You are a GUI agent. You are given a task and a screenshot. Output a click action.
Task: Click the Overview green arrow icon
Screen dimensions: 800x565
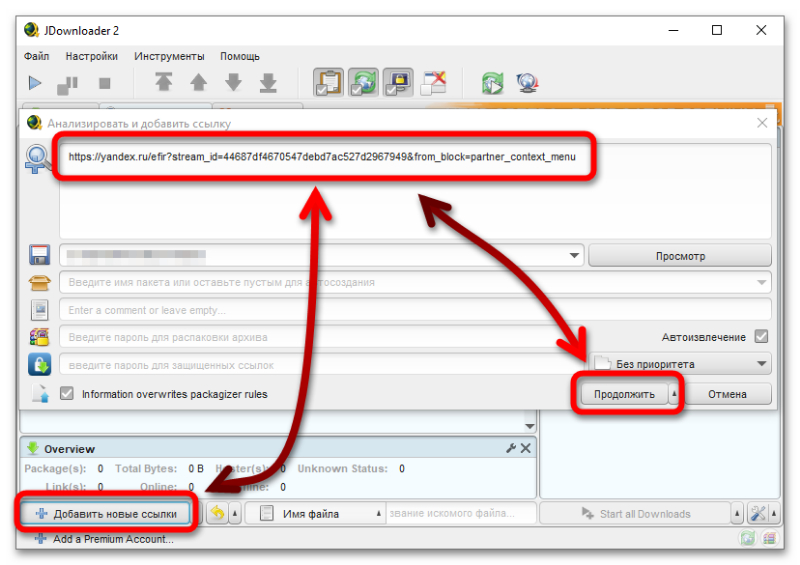coord(33,448)
